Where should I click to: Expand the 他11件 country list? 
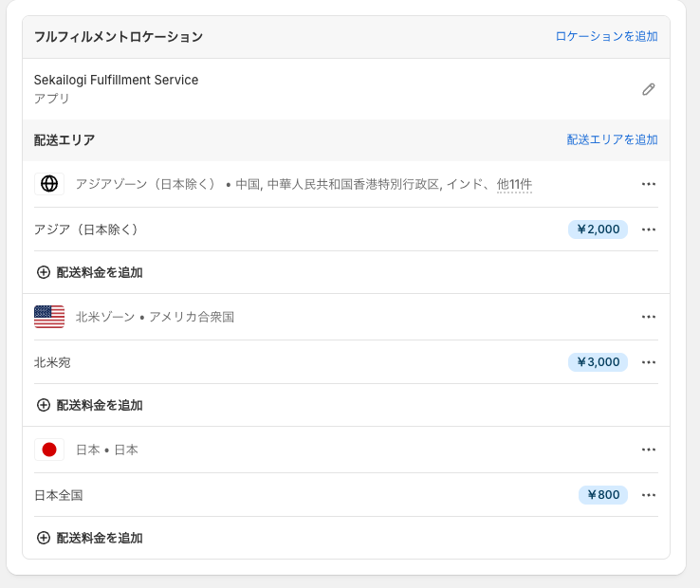(514, 184)
